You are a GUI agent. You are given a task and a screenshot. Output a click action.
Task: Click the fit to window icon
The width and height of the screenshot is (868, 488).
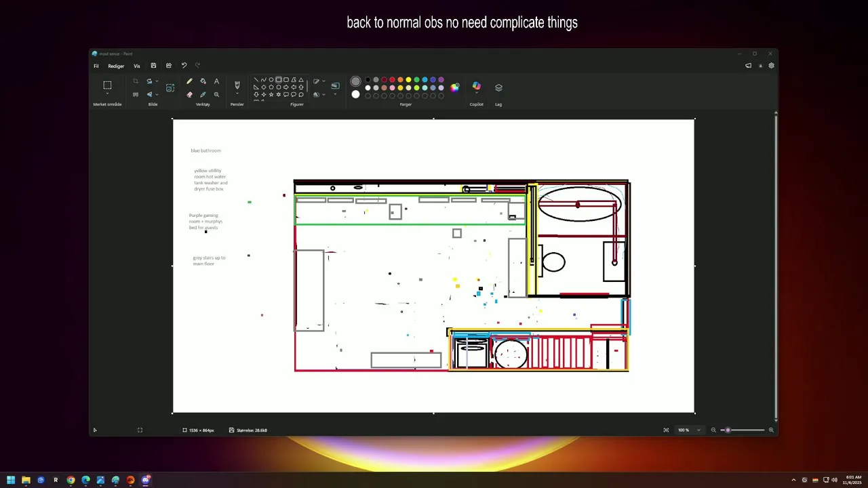click(x=666, y=430)
